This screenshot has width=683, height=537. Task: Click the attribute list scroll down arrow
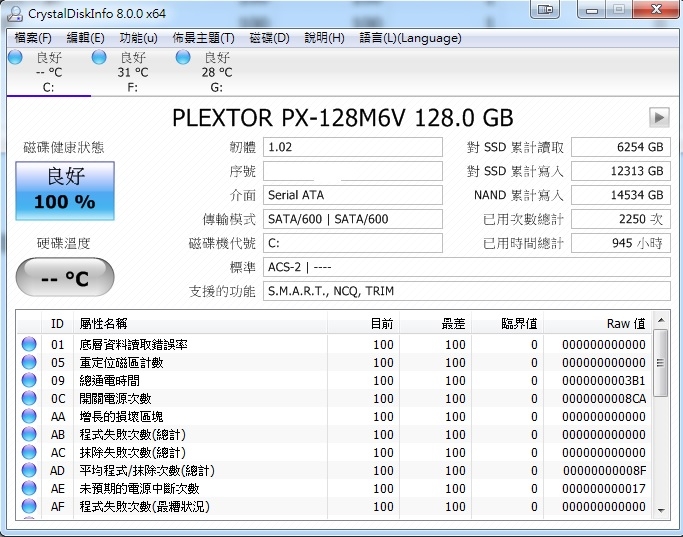[661, 510]
